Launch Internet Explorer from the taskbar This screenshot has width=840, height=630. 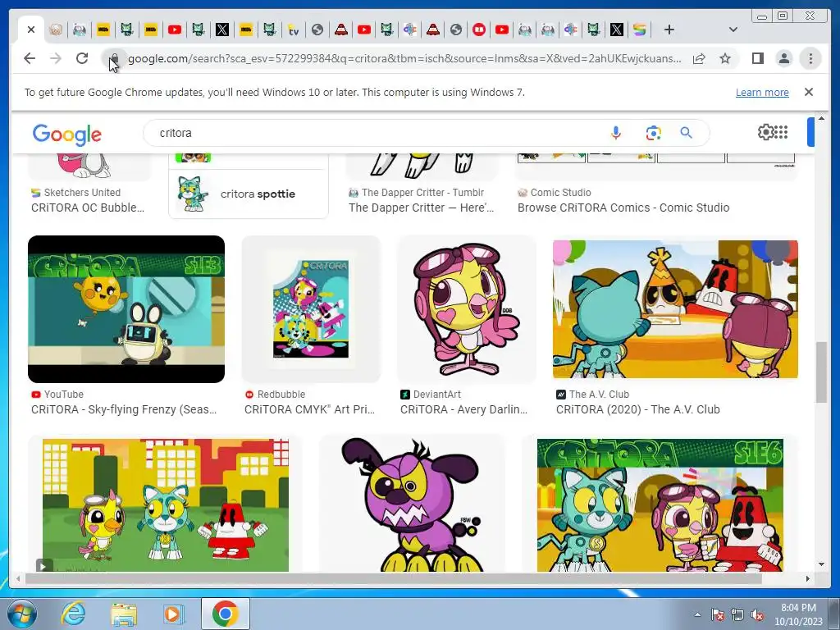(73, 614)
